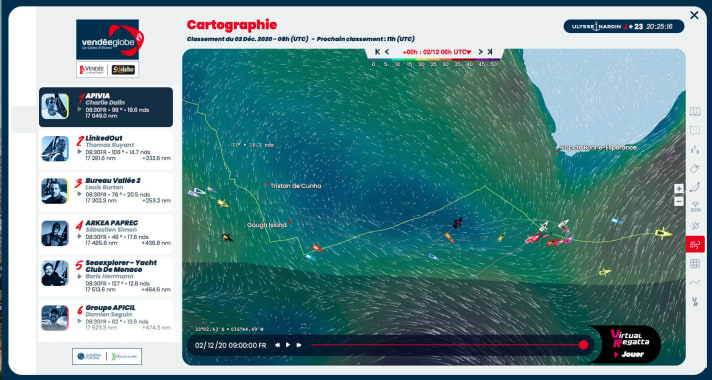Viewport: 712px width, 380px height.
Task: Open the dashboard table view icon
Action: click(x=695, y=111)
